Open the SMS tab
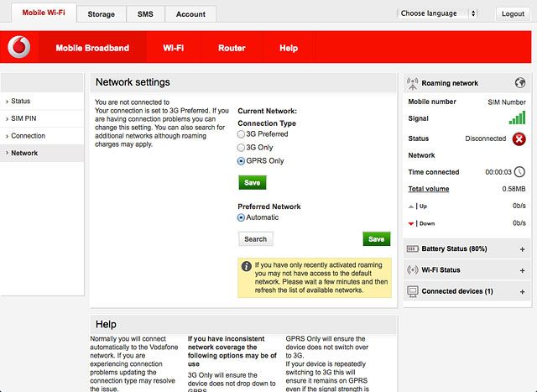 point(145,14)
